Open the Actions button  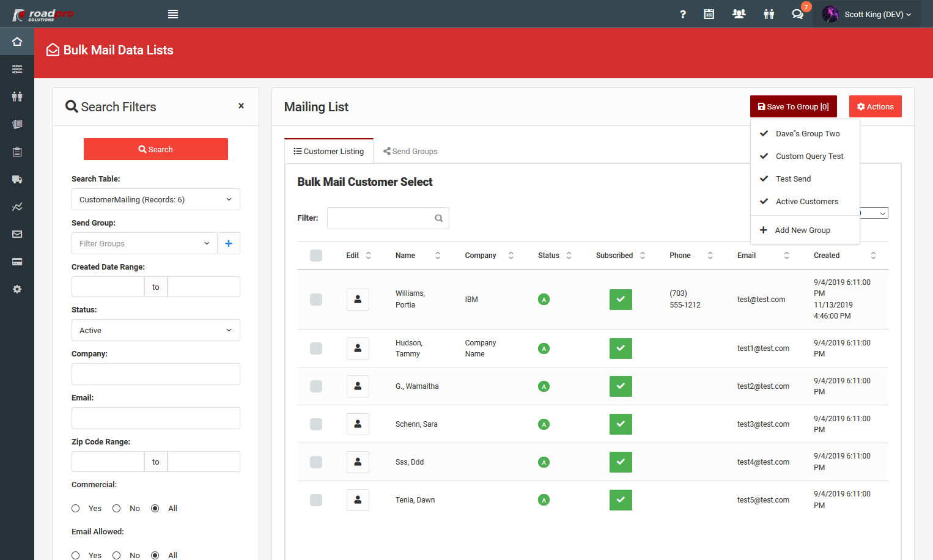(876, 106)
